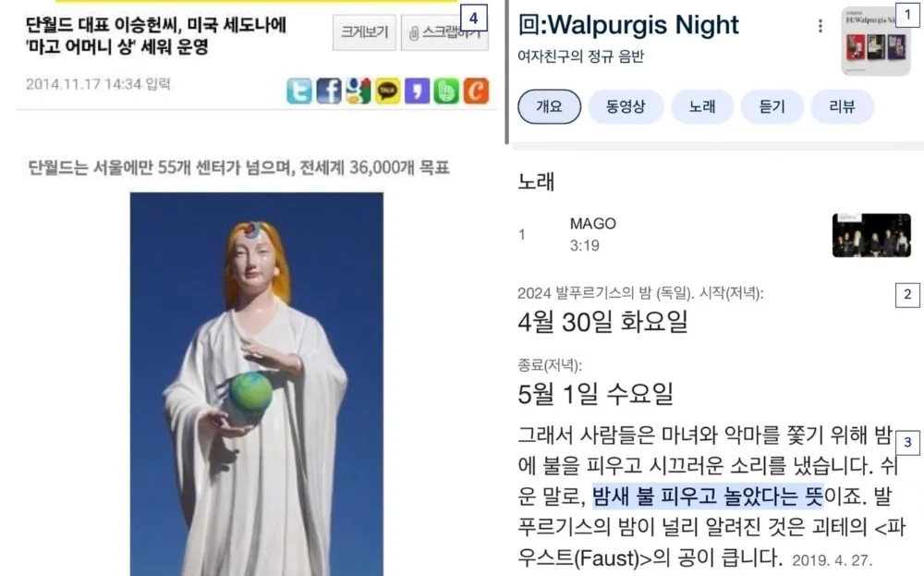Share via the yellow KakaoTalk icon
This screenshot has height=576, width=924.
pos(388,92)
